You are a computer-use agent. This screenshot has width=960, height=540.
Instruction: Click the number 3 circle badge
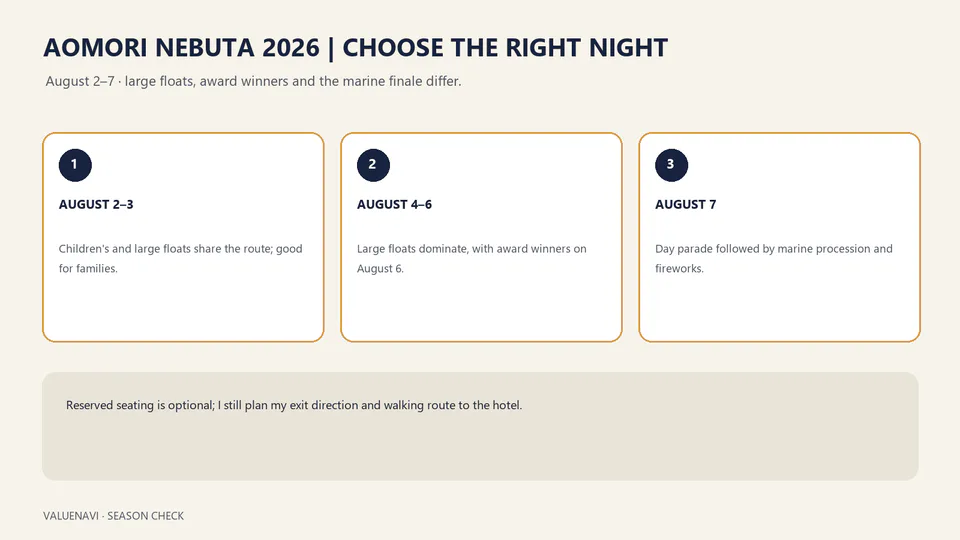[672, 165]
